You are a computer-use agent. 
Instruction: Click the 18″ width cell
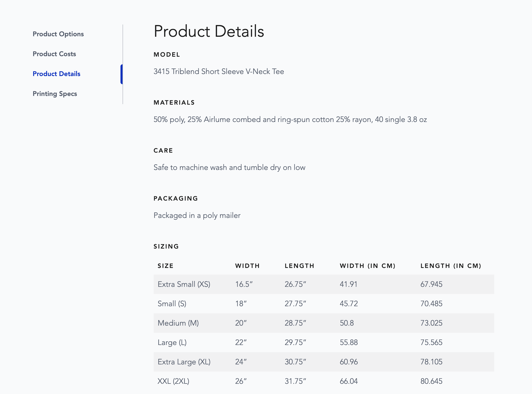tap(241, 304)
